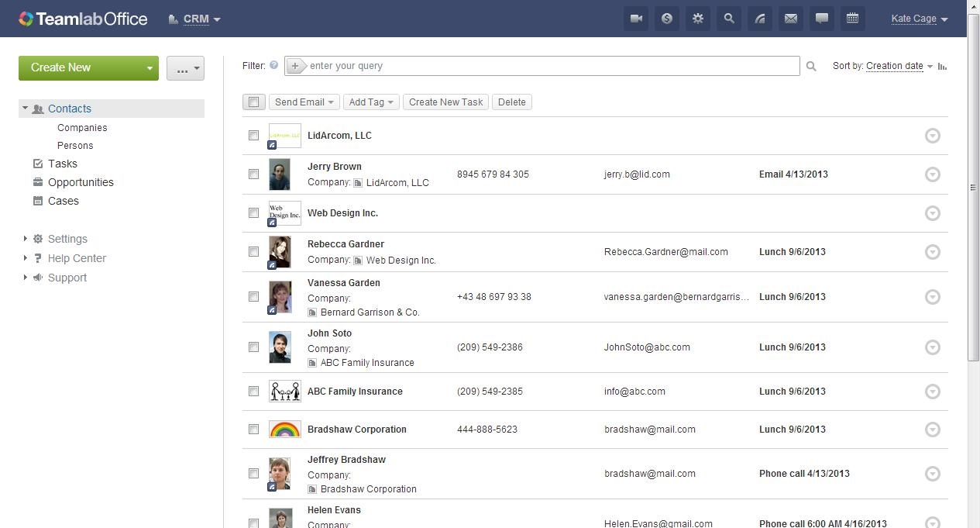Open the calendar icon in header
Screen dimensions: 980x528
pyautogui.click(x=853, y=19)
